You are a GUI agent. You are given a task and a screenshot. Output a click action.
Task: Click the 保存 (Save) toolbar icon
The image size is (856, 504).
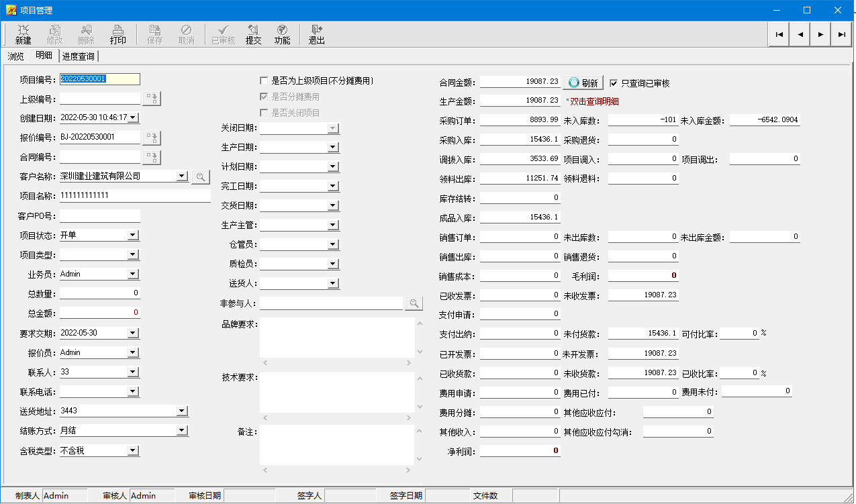pos(155,34)
